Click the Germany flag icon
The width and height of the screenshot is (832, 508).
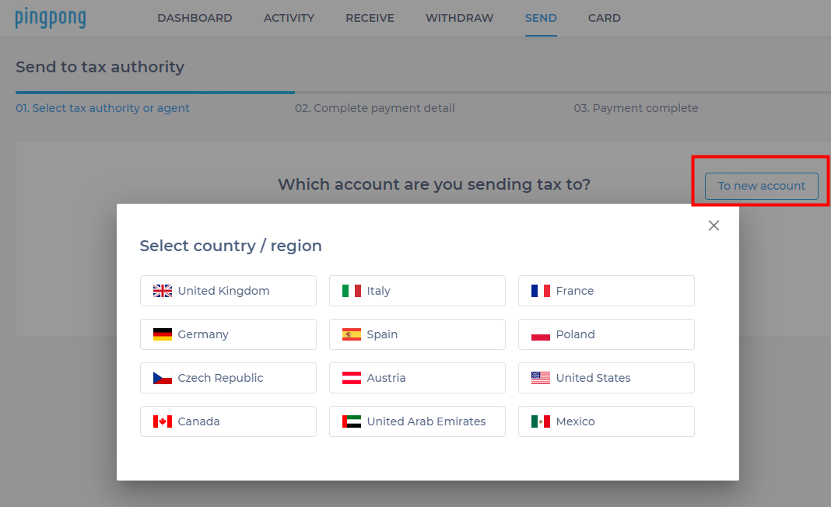point(162,335)
